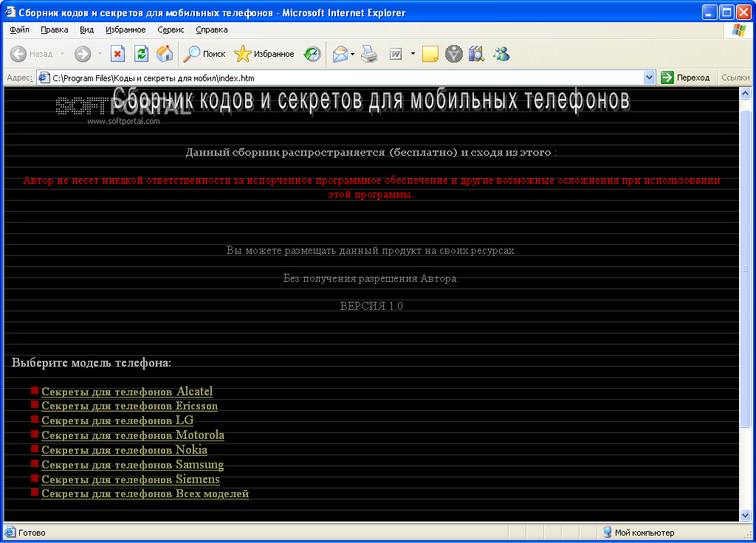Open the Секреты для телефонов Nokia link
756x543 pixels.
[x=124, y=450]
